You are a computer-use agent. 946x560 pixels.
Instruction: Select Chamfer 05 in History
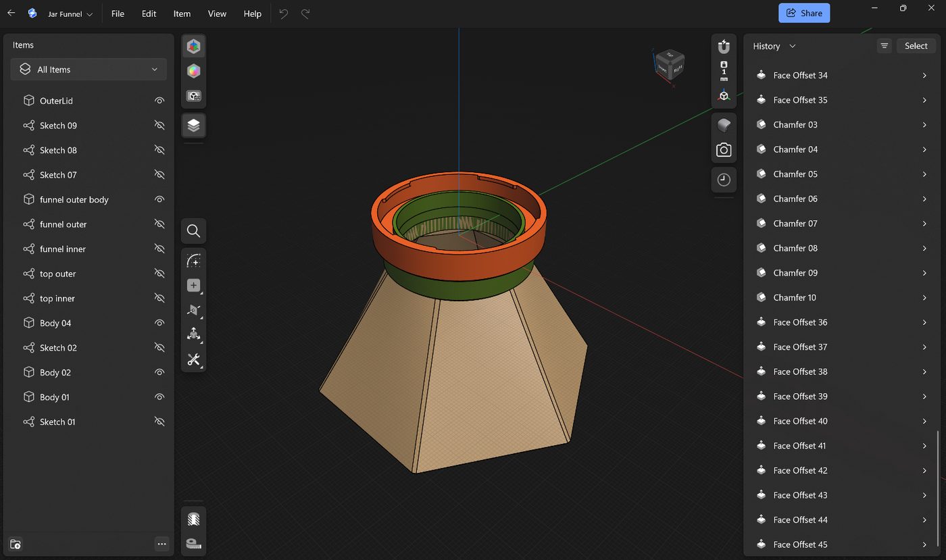tap(795, 174)
